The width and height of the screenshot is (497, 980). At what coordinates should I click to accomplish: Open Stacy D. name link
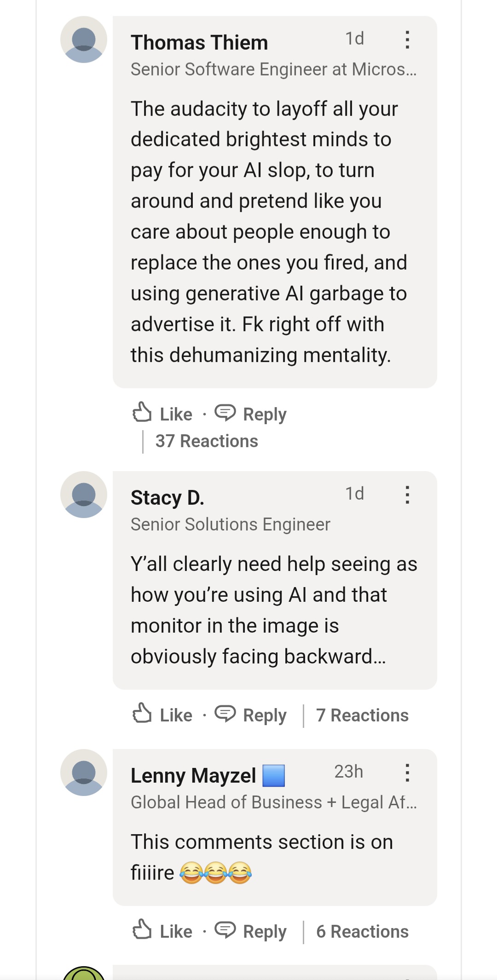pyautogui.click(x=168, y=498)
